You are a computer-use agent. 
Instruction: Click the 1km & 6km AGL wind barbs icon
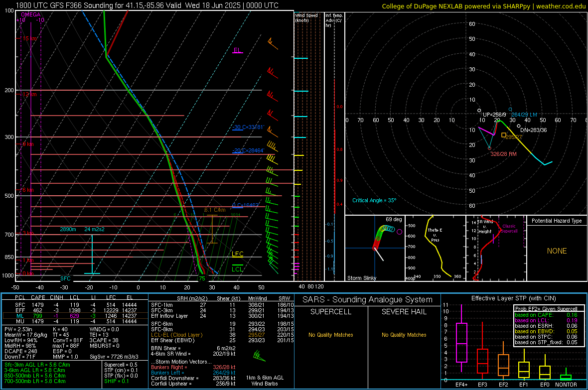259,356
